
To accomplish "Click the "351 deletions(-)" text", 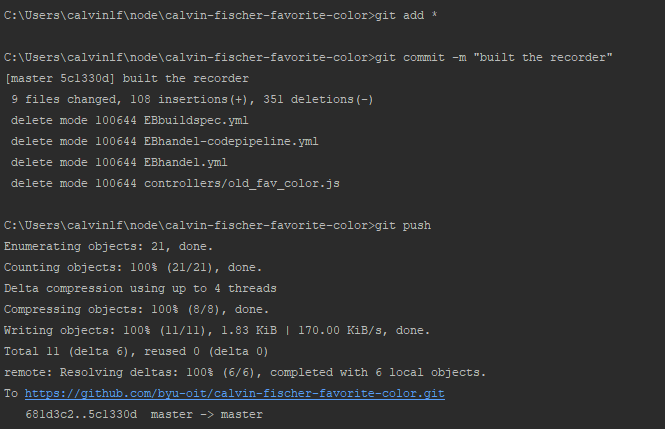I will [x=318, y=100].
